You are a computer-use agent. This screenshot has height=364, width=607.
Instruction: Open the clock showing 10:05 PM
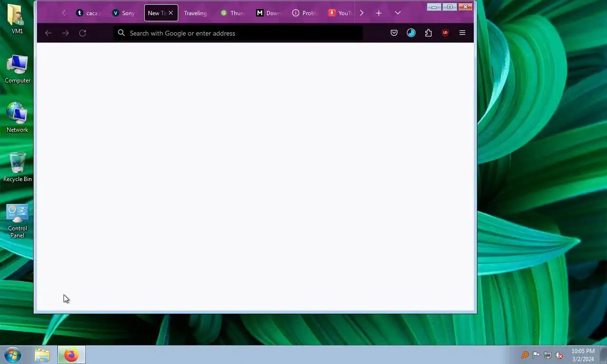tap(583, 355)
